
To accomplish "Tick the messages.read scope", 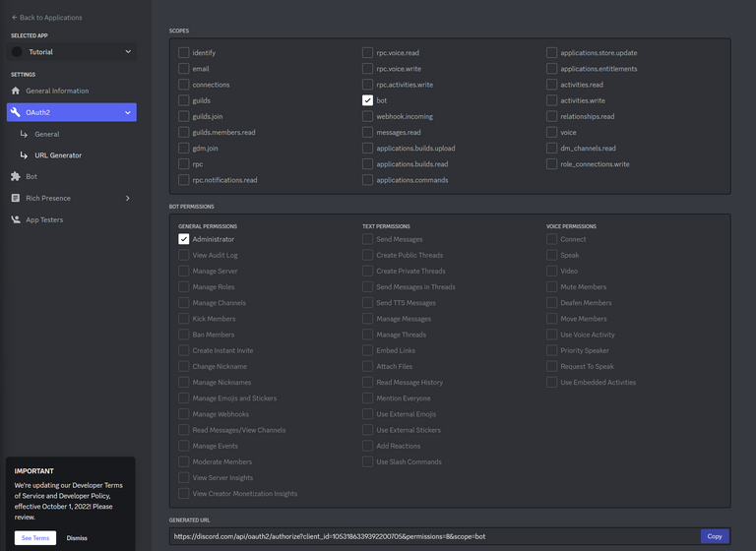I will pyautogui.click(x=367, y=132).
